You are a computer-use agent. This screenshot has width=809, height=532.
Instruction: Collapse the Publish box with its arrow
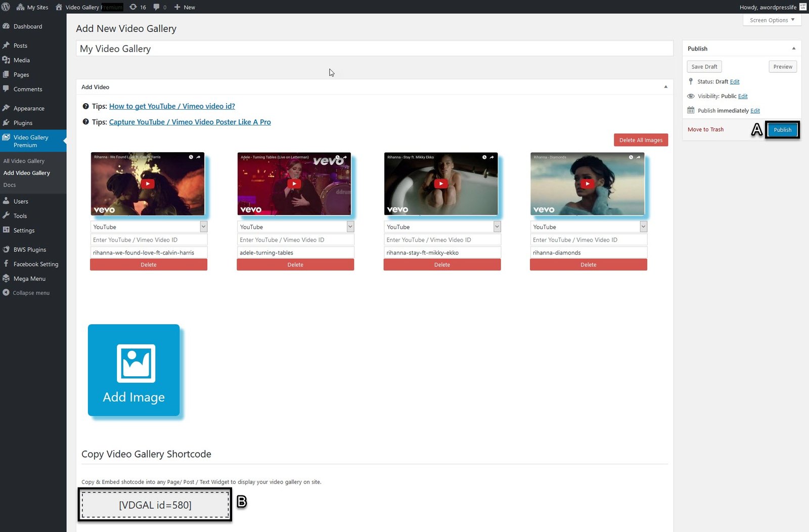(x=793, y=49)
